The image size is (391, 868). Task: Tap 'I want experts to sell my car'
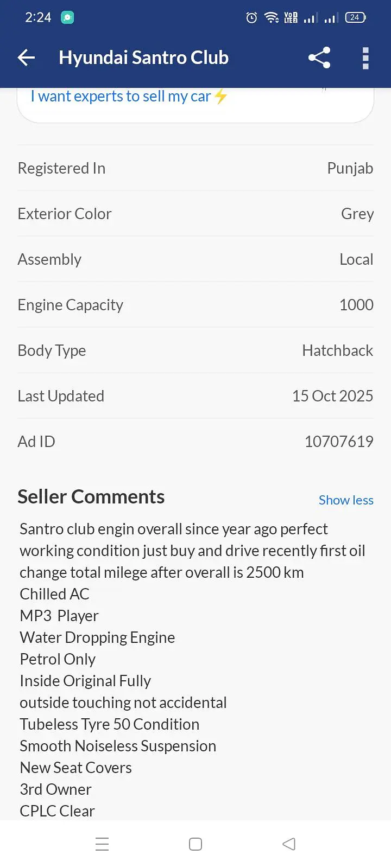tap(121, 97)
